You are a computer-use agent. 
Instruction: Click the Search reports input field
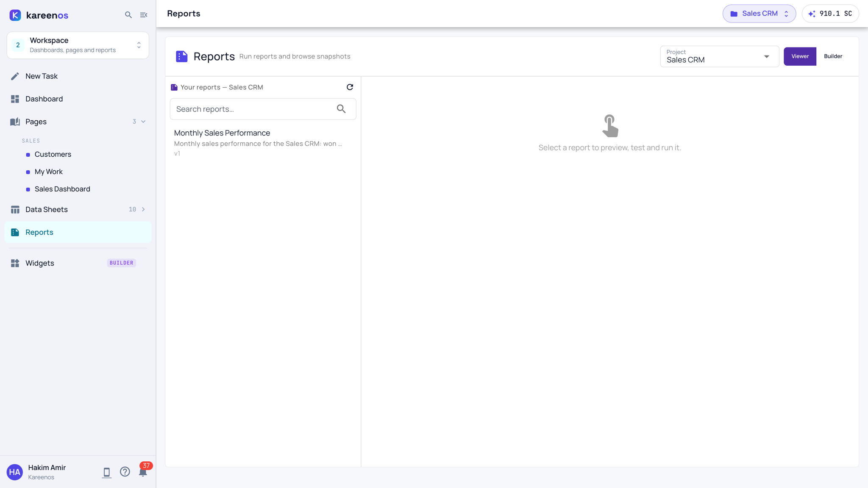pyautogui.click(x=263, y=109)
